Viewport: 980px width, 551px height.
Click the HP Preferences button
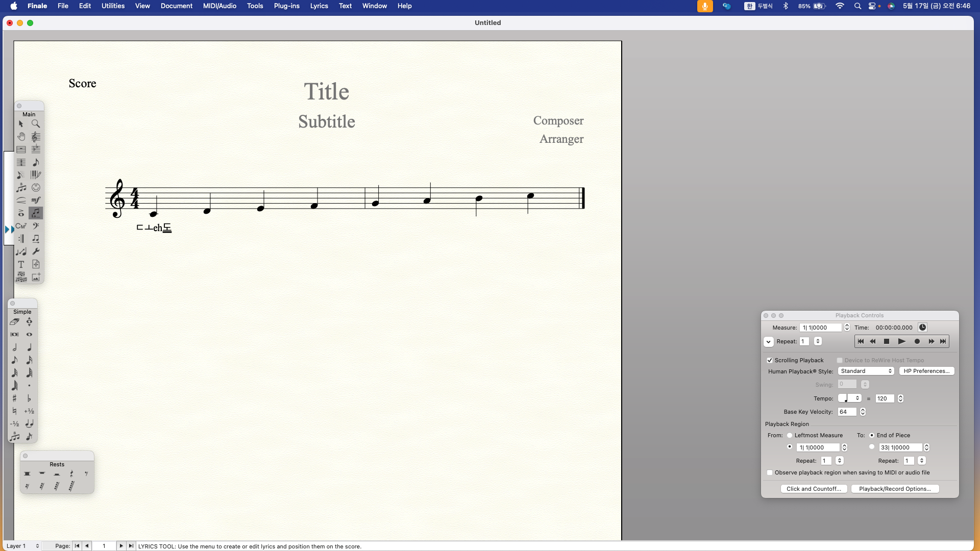[926, 371]
